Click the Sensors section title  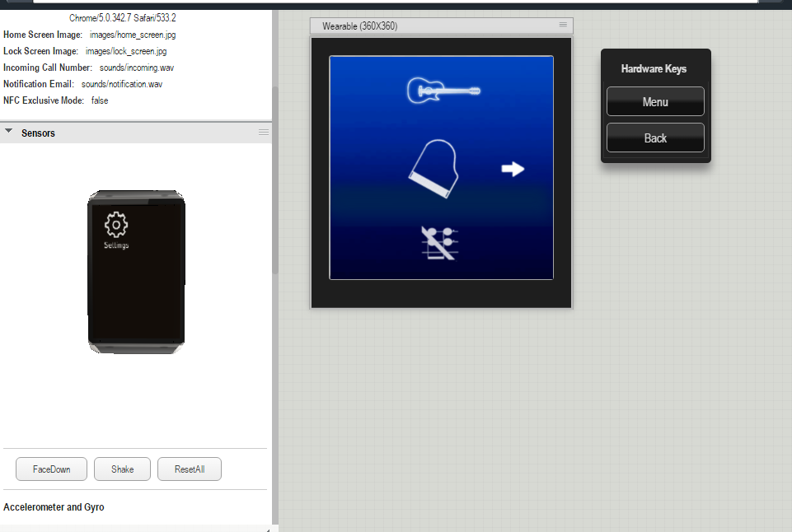coord(38,133)
